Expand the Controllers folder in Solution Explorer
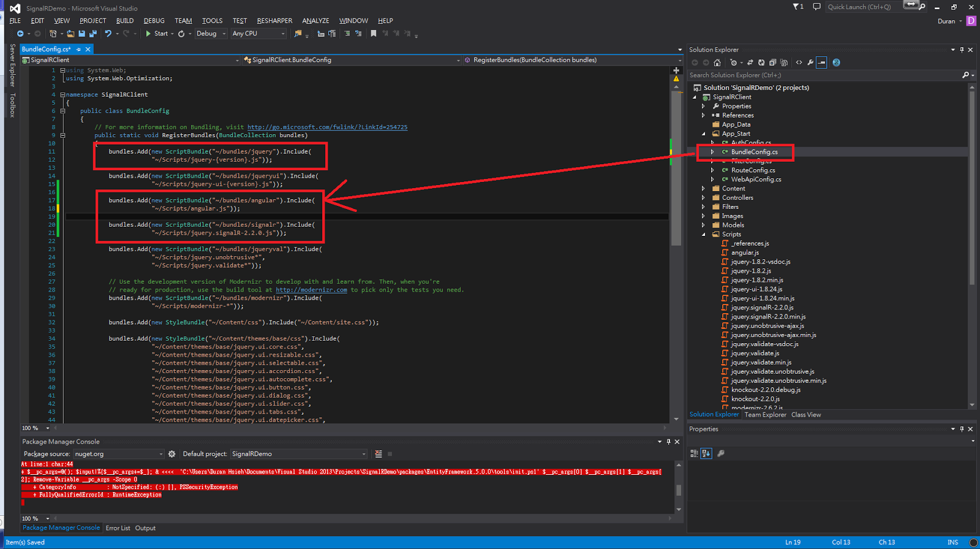Viewport: 980px width, 549px height. coord(703,198)
